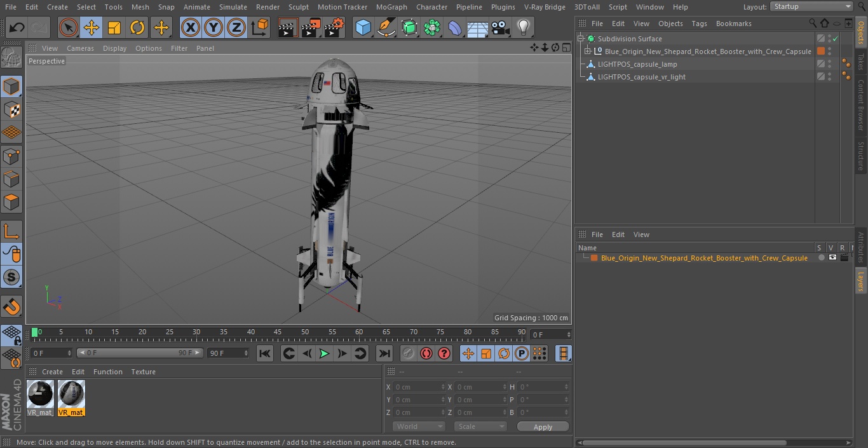Select the LIGHTPOS_capsule_lamp object
The height and width of the screenshot is (448, 868).
(637, 64)
